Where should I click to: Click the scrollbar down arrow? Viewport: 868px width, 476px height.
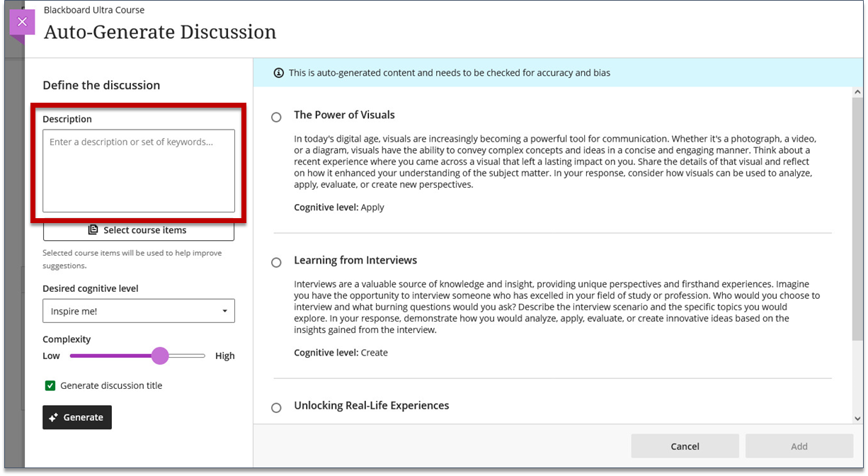click(x=858, y=419)
